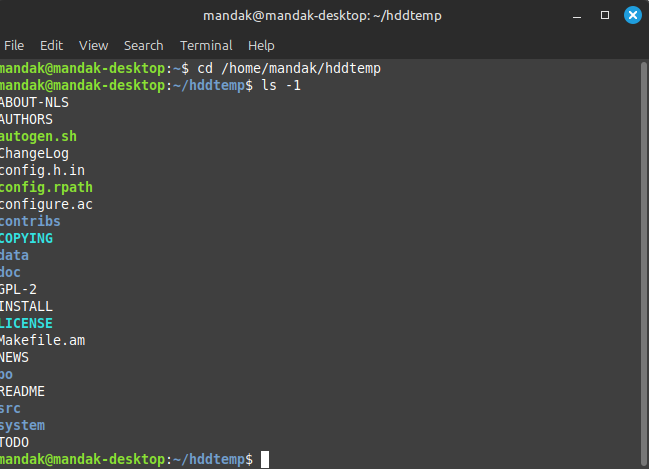Click the config.h.in entry
The image size is (649, 469).
[x=42, y=170]
